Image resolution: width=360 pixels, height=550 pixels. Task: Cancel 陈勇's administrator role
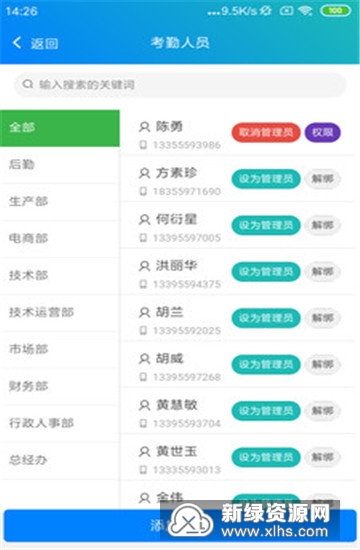coord(266,133)
